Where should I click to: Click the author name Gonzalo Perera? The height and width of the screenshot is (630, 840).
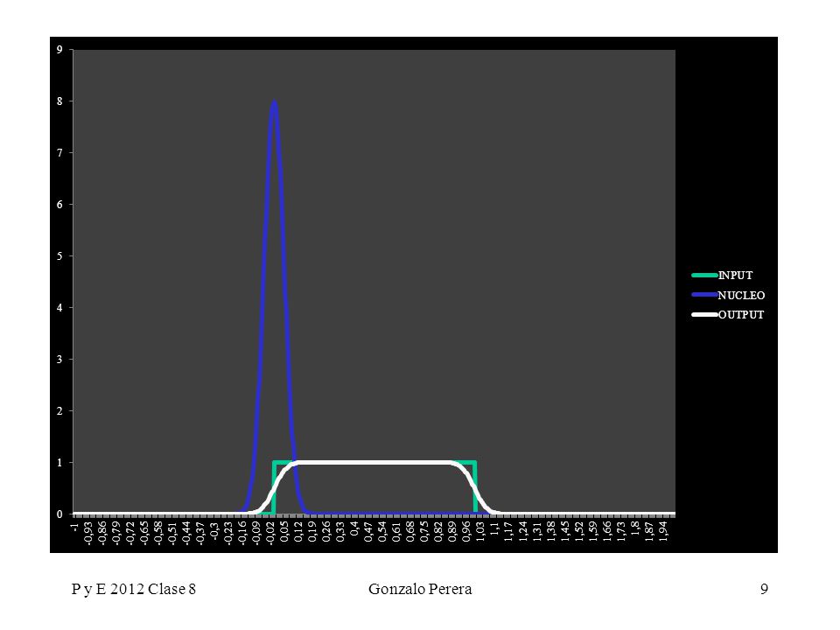point(420,589)
